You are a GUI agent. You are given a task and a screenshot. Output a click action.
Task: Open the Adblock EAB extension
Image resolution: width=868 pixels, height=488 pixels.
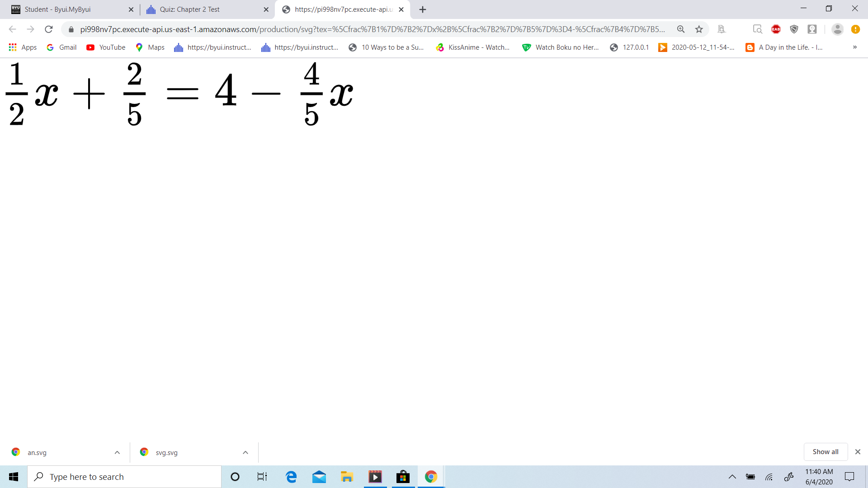[x=776, y=29]
